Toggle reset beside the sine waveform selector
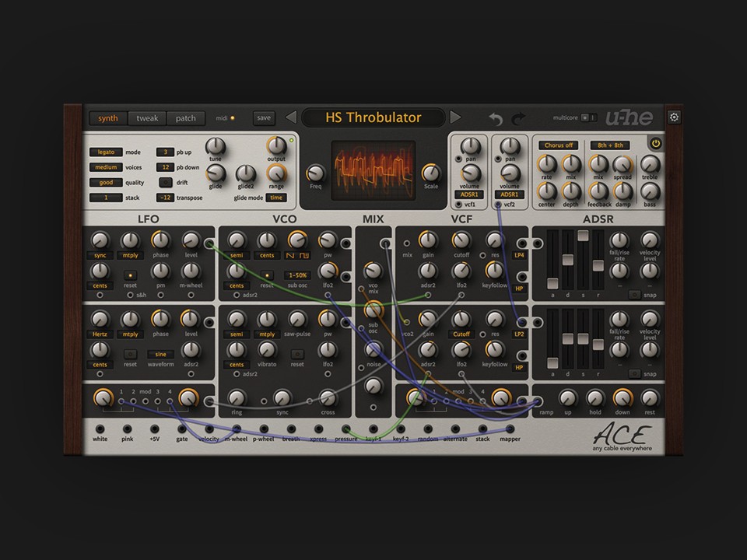The width and height of the screenshot is (747, 560). (130, 355)
